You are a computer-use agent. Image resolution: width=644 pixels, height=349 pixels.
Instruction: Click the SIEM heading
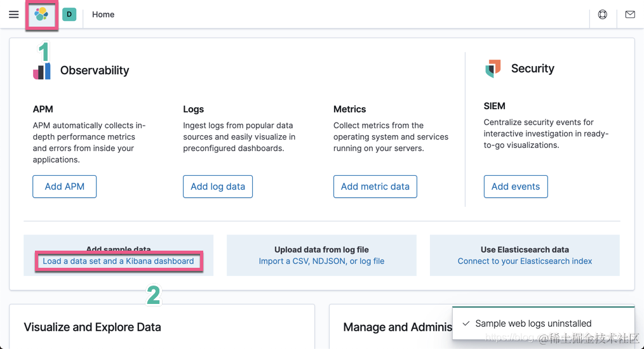coord(495,106)
